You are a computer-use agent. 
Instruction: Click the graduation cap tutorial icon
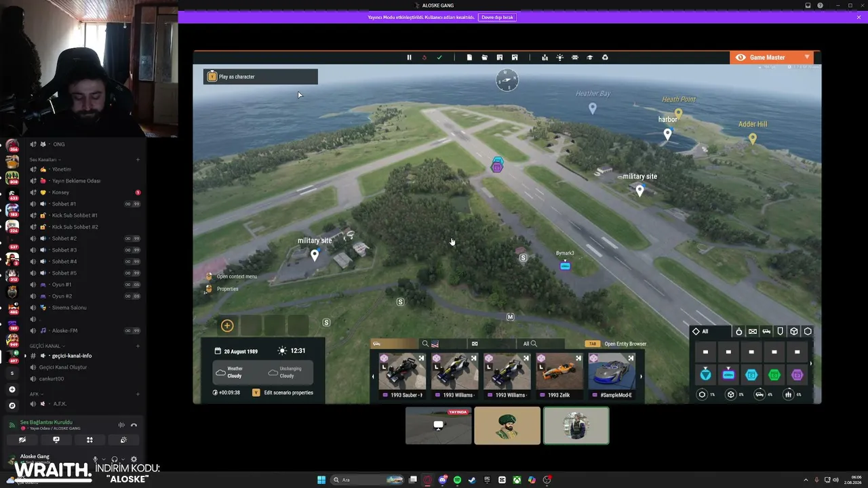click(x=590, y=58)
